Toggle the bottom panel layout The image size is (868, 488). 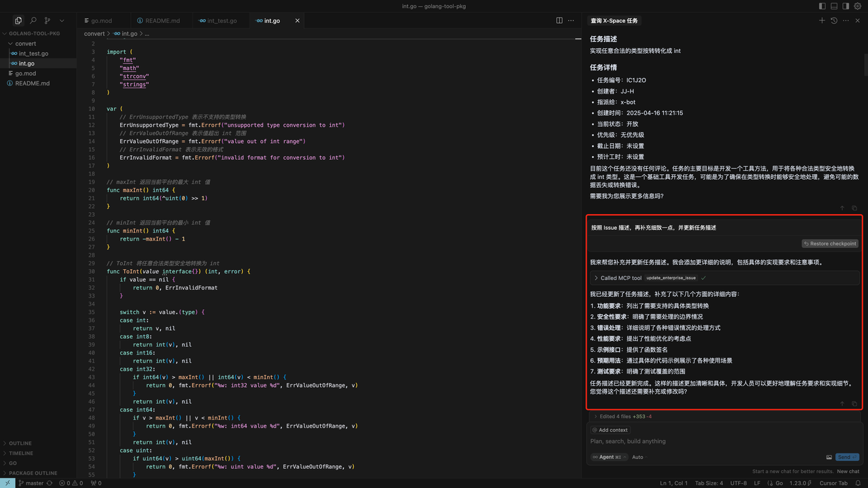point(834,6)
